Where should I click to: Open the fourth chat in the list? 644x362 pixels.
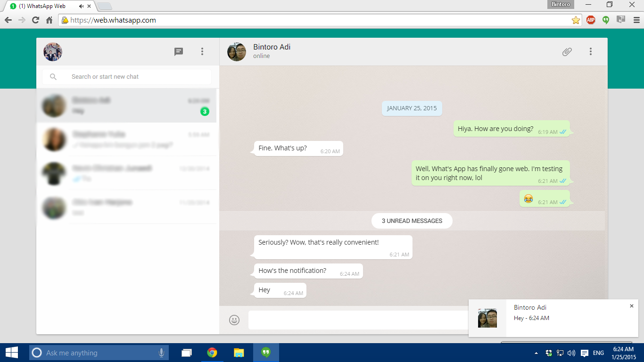pos(126,207)
